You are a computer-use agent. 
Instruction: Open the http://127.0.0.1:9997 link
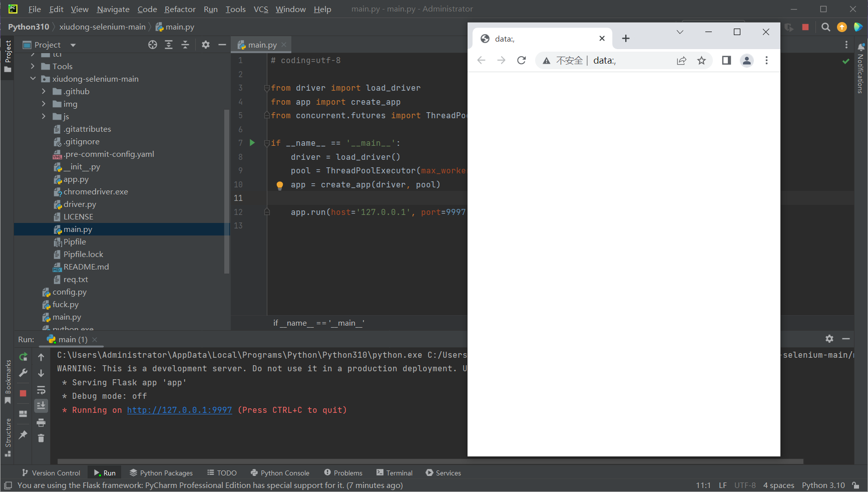(179, 410)
